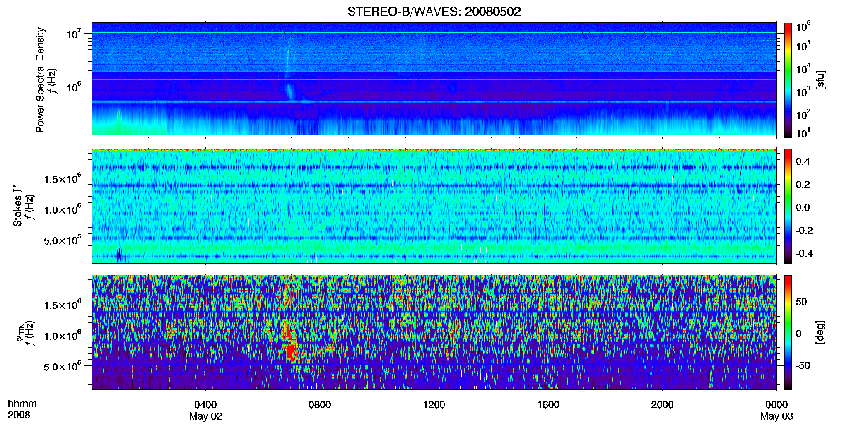Click the [deg] colorbar unit label
The width and height of the screenshot is (868, 447).
[x=820, y=332]
